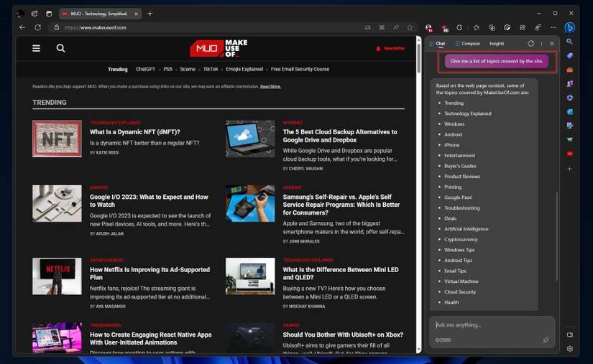Click the 'Read More' affiliate disclosure link
This screenshot has height=364, width=593.
click(x=270, y=86)
